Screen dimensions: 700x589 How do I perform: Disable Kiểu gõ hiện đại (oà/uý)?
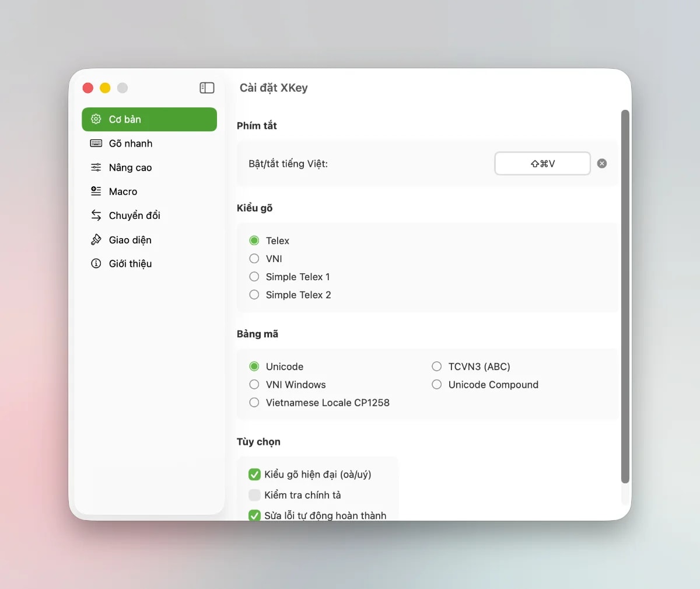tap(254, 475)
